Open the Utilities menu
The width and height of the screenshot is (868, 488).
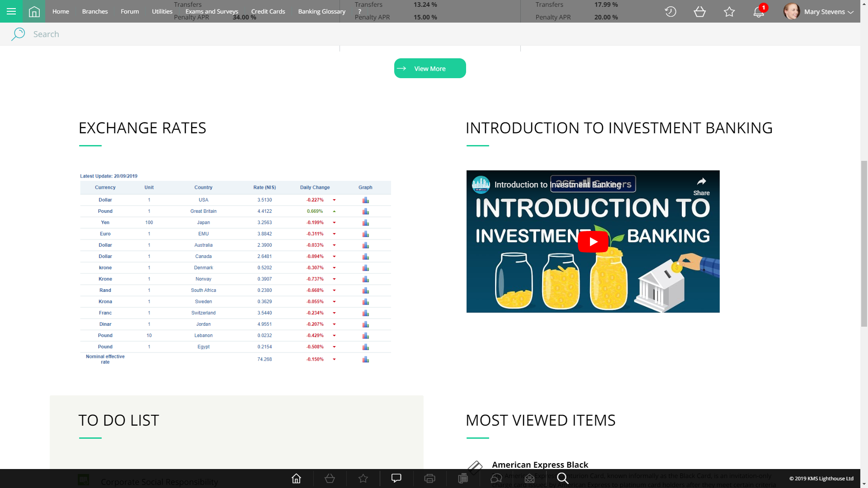pos(162,11)
